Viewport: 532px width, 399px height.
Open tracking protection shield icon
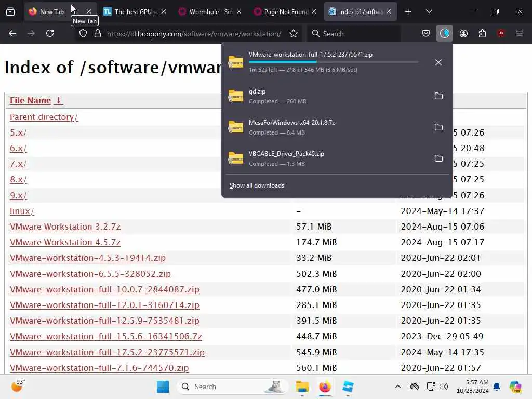(83, 34)
